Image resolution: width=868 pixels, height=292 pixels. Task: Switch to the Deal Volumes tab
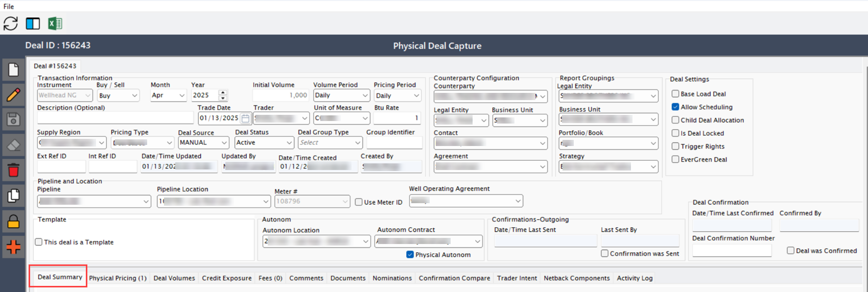coord(174,278)
